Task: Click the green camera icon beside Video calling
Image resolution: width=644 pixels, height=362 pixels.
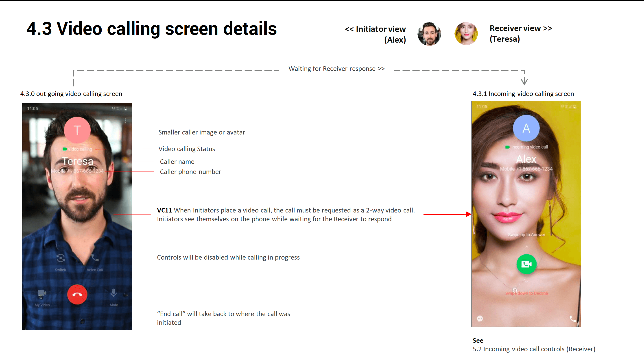Action: click(x=65, y=149)
